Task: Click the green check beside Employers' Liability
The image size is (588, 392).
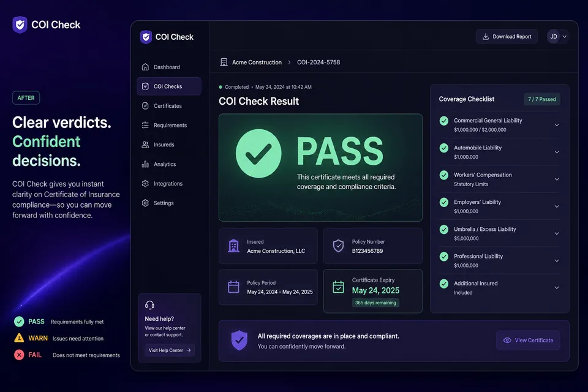Action: 444,202
